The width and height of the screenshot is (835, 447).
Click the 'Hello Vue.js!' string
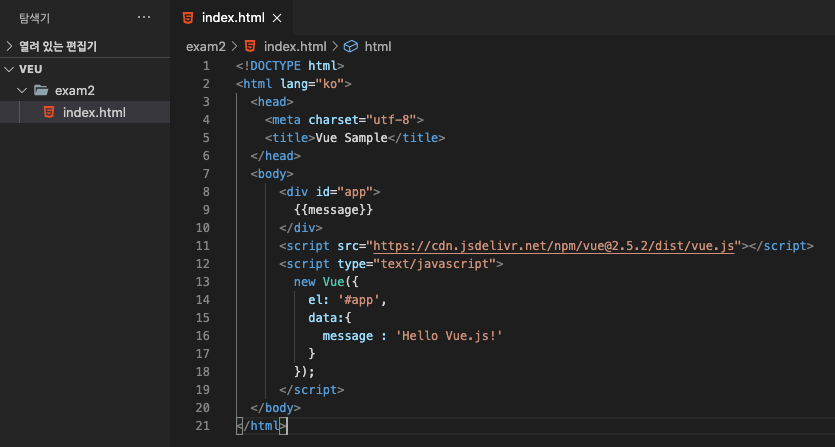(x=449, y=336)
